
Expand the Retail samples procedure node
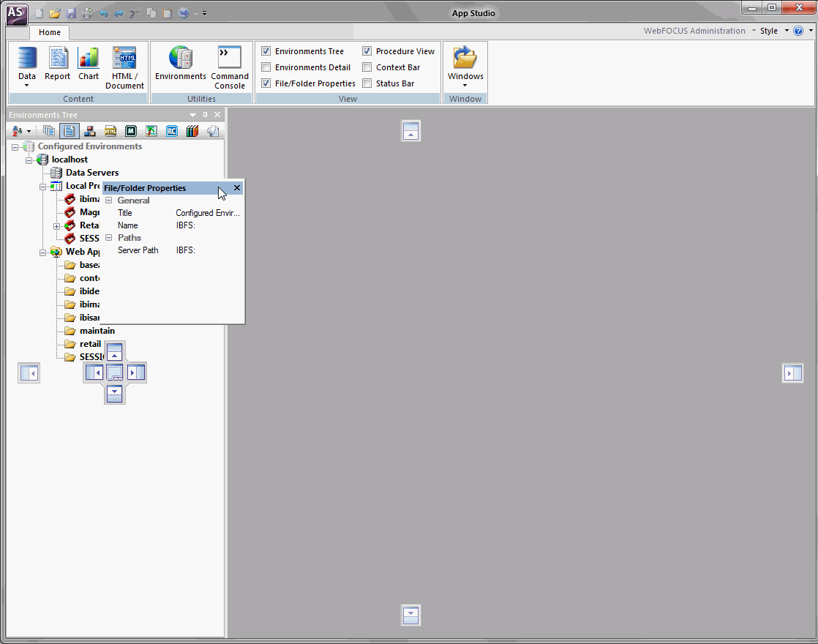(x=57, y=226)
